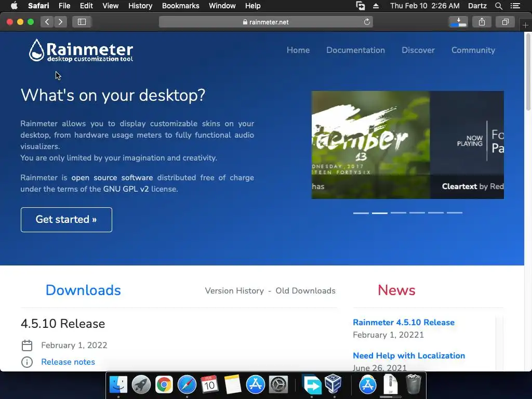Screen dimensions: 532x399
Task: Open Safari downloads indicator
Action: point(458,22)
